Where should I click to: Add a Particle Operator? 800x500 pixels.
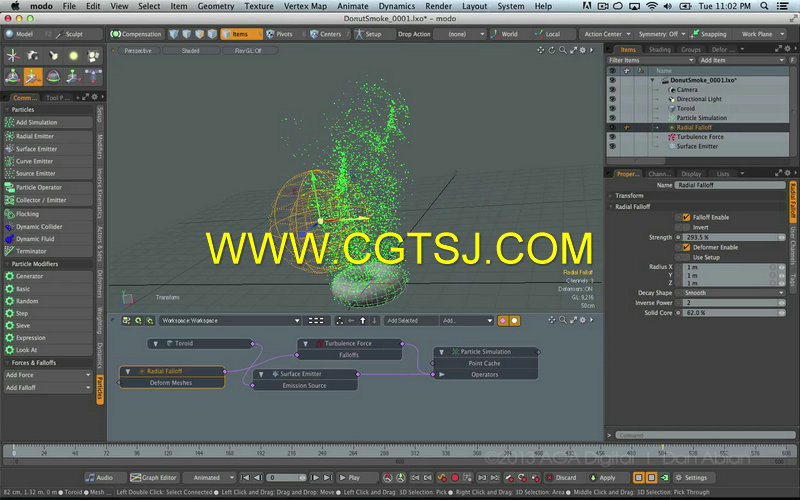pos(48,187)
